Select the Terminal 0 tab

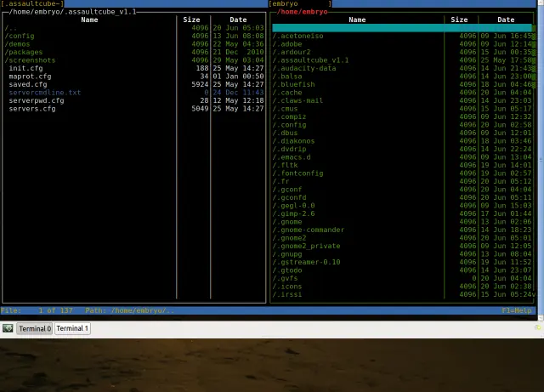click(x=35, y=328)
